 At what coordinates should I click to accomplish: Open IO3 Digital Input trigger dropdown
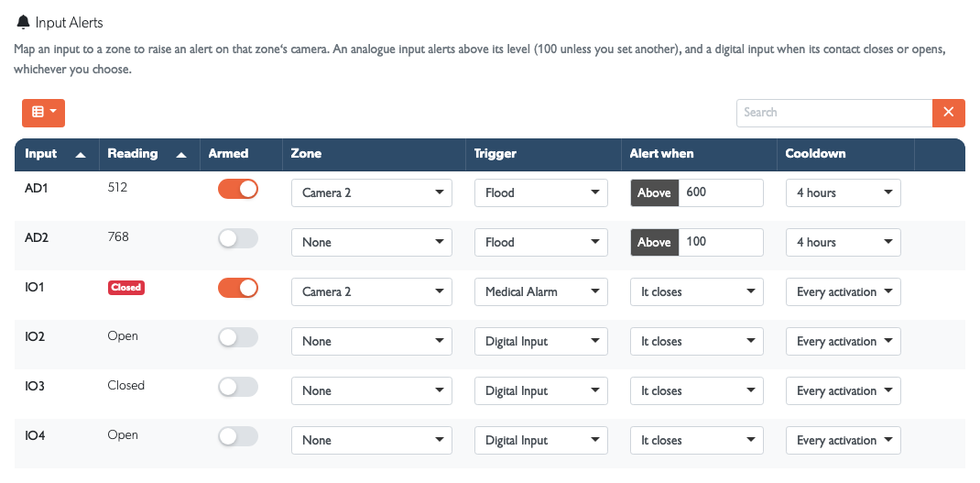click(541, 390)
